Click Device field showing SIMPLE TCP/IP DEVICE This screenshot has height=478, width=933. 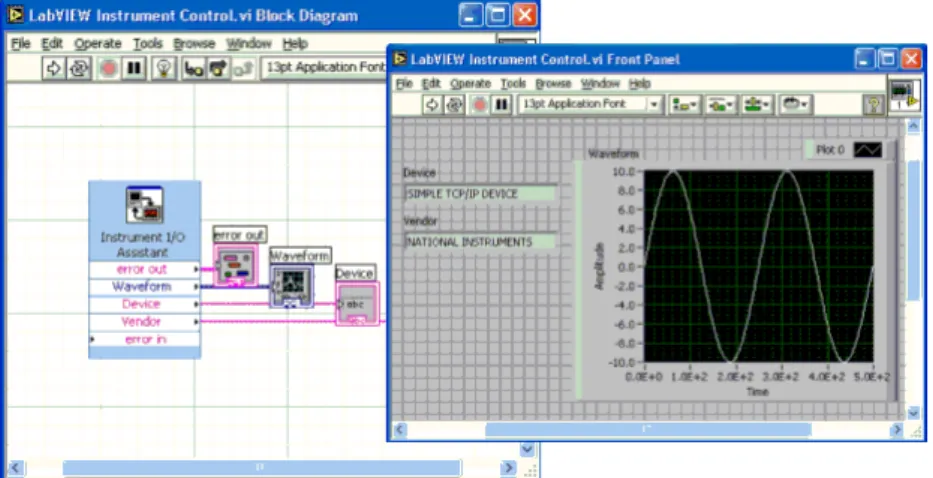(481, 193)
